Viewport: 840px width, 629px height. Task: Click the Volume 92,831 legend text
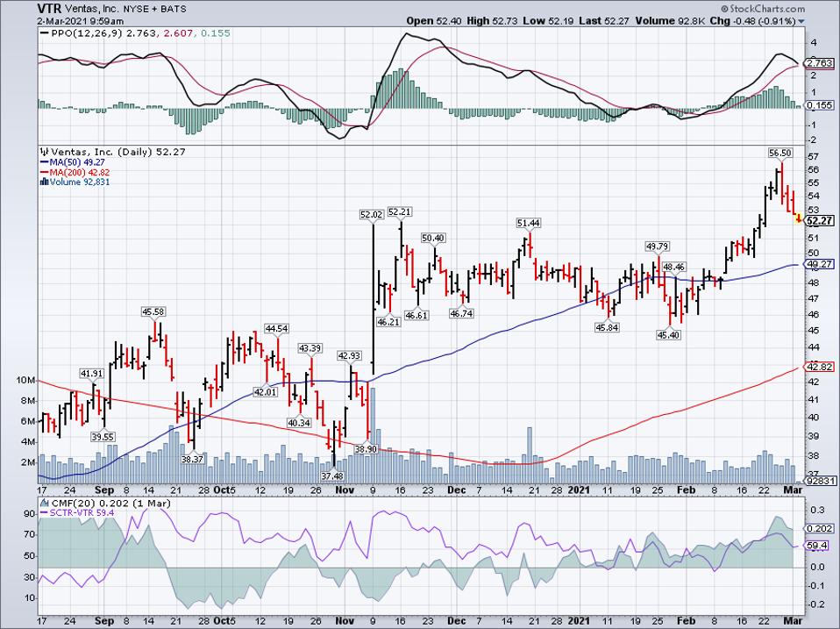point(80,182)
